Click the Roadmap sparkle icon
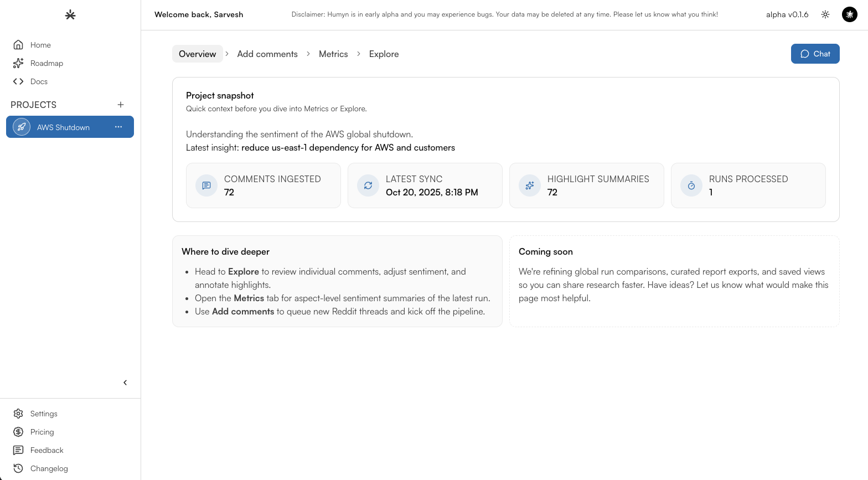Viewport: 868px width, 480px height. pyautogui.click(x=18, y=63)
